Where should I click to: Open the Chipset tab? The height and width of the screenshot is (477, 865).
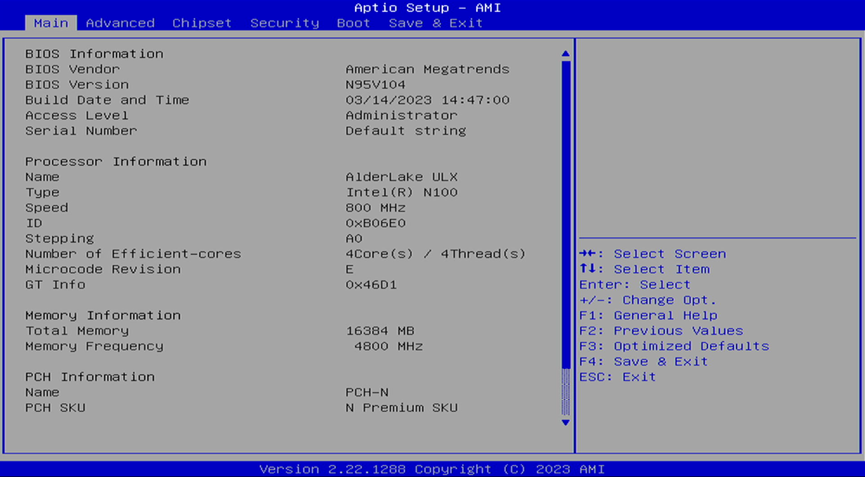click(x=202, y=23)
